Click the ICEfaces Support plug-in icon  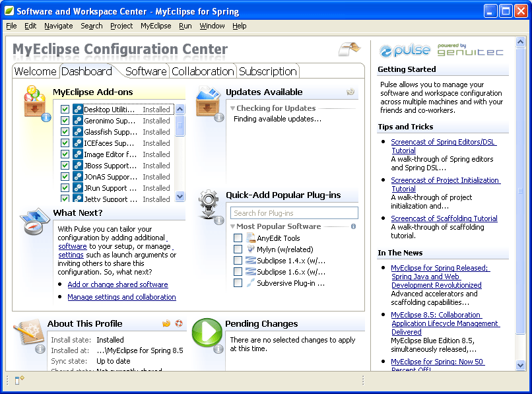(x=78, y=143)
